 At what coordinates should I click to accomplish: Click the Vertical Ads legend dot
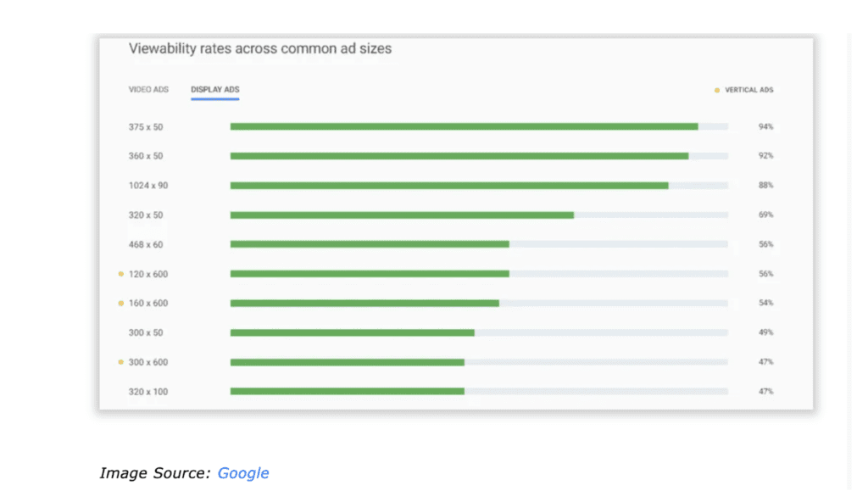point(717,90)
